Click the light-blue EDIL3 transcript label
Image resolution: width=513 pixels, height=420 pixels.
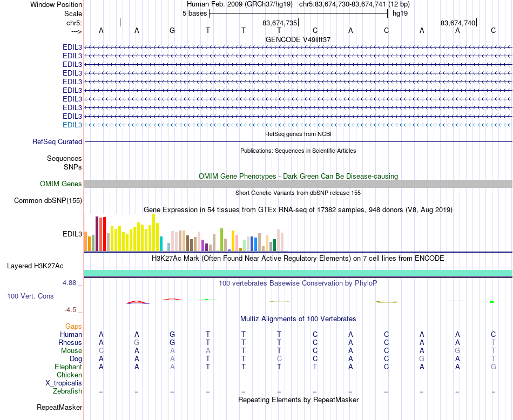pyautogui.click(x=72, y=125)
